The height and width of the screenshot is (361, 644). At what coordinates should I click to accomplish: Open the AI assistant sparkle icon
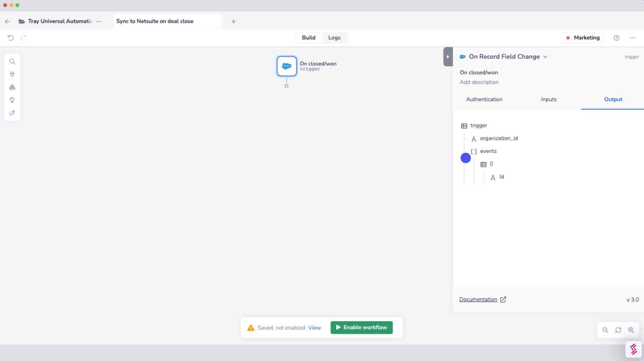pos(12,113)
